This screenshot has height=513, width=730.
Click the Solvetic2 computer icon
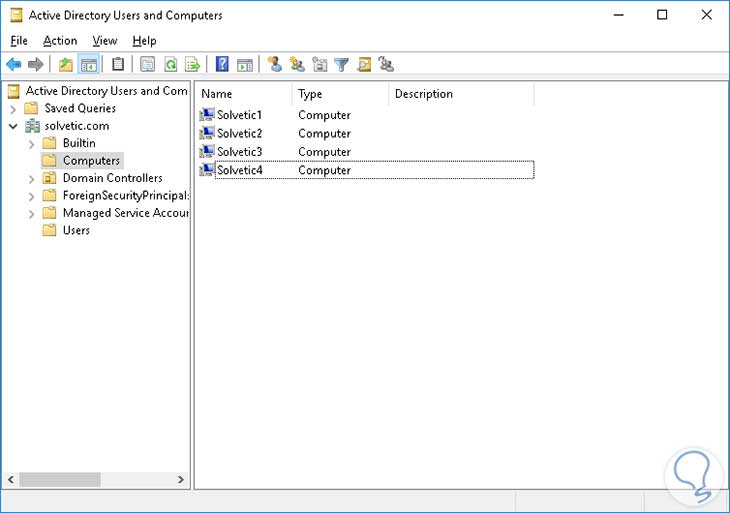[207, 133]
